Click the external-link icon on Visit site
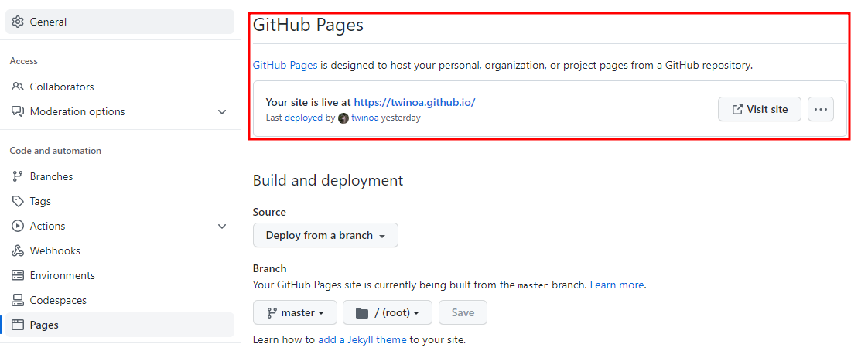868x351 pixels. 737,109
